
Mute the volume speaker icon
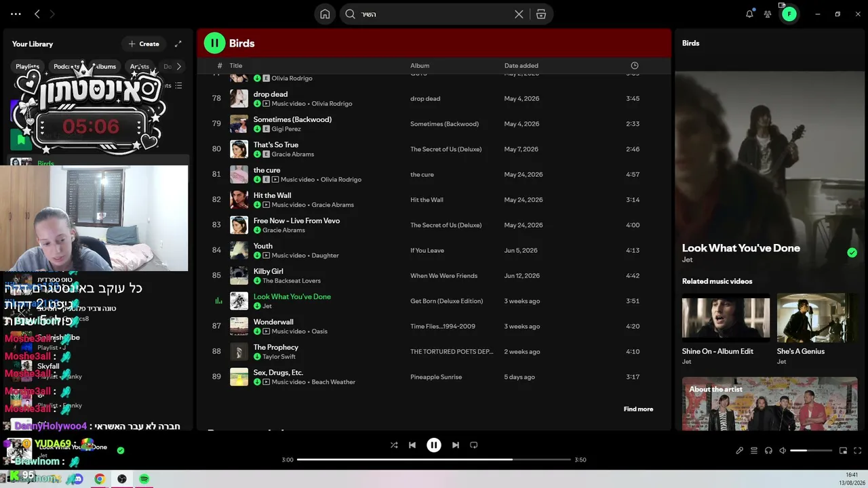coord(783,451)
